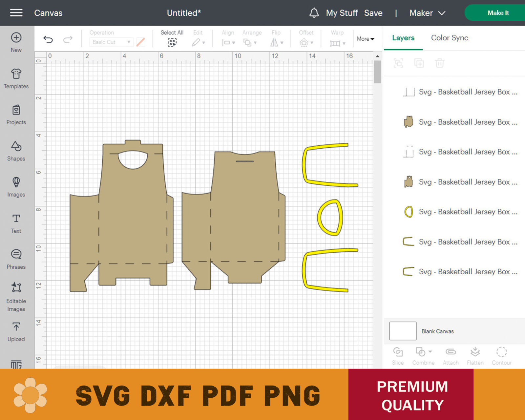The width and height of the screenshot is (525, 420).
Task: Open the Operation Basic Cut dropdown
Action: (x=111, y=42)
